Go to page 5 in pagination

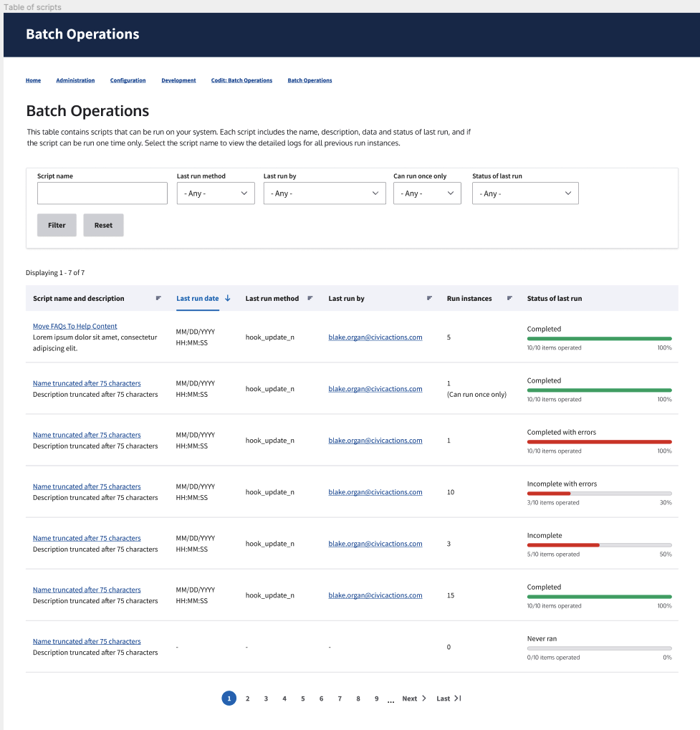click(x=303, y=698)
